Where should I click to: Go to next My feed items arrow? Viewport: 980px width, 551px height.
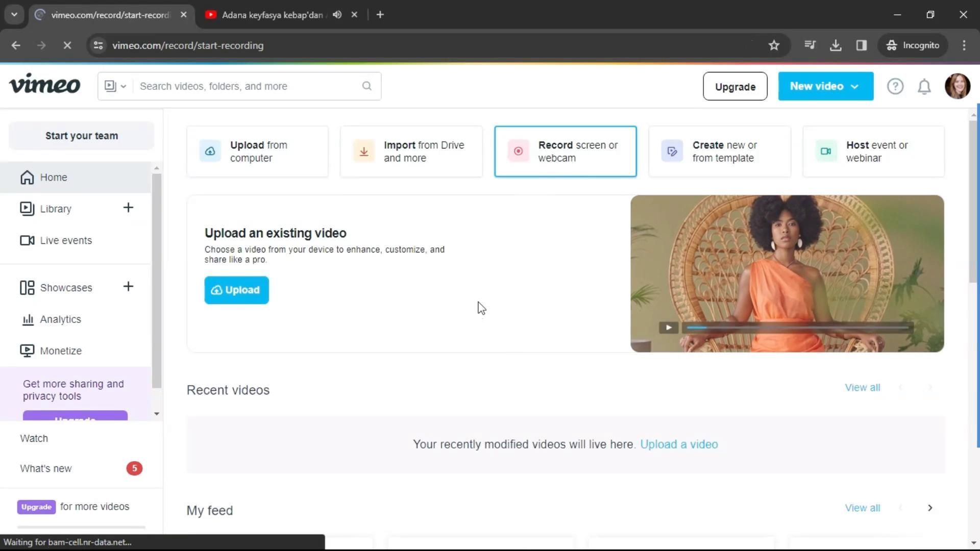[x=929, y=508]
